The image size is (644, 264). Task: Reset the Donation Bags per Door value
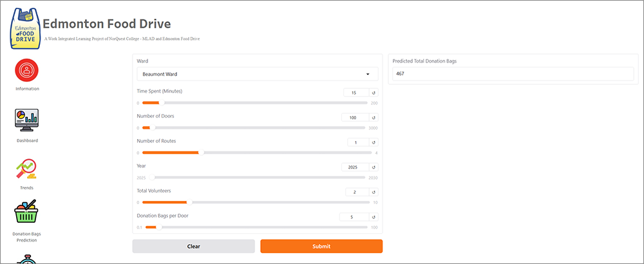pos(374,217)
